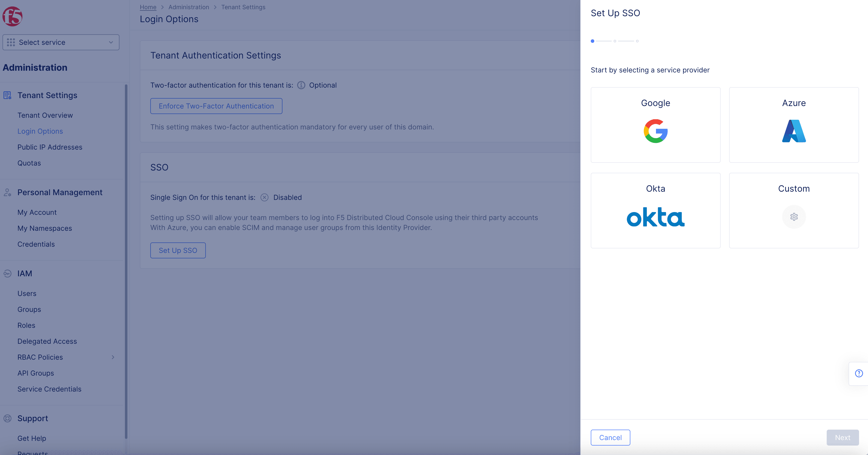Click the SSO disabled status icon
This screenshot has width=868, height=455.
[x=265, y=197]
